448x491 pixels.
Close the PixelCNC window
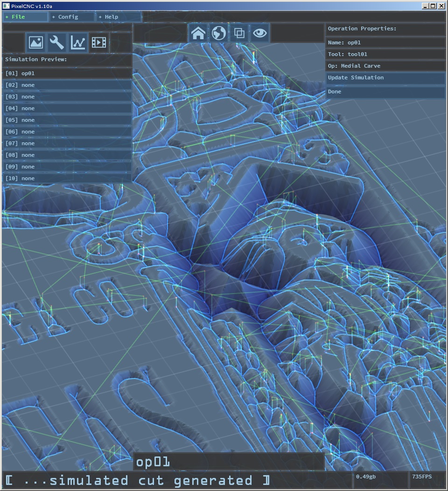click(441, 6)
